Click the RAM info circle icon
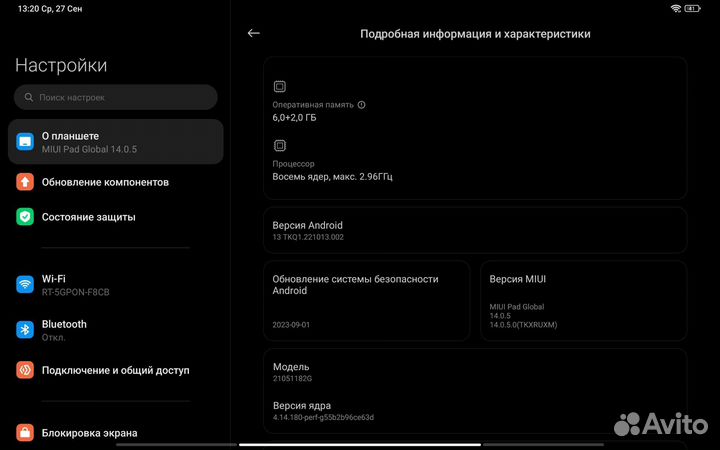Viewport: 720px width, 450px height. click(x=361, y=105)
